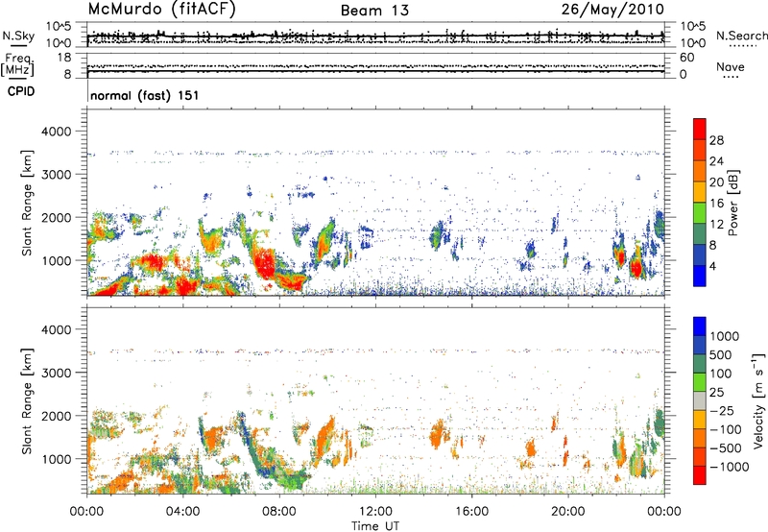Image resolution: width=768 pixels, height=532 pixels.
Task: Click the "18" frequency tick label
Action: coord(64,58)
